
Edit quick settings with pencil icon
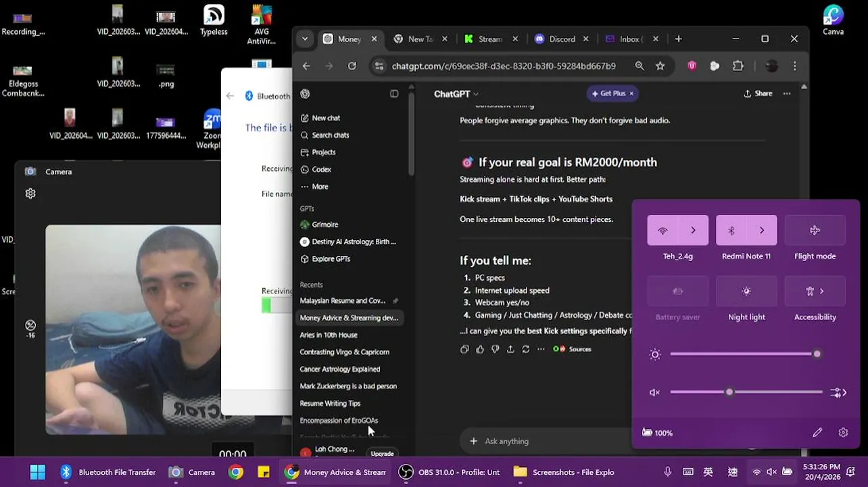click(x=817, y=432)
